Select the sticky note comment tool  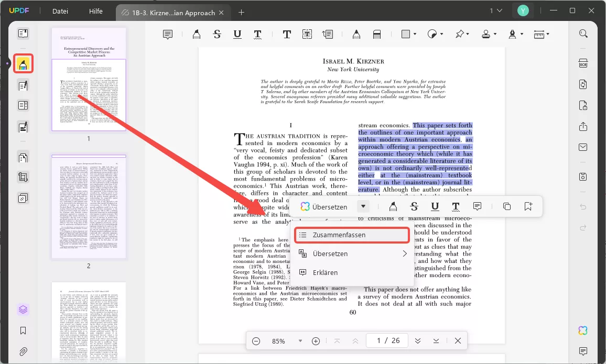point(168,35)
